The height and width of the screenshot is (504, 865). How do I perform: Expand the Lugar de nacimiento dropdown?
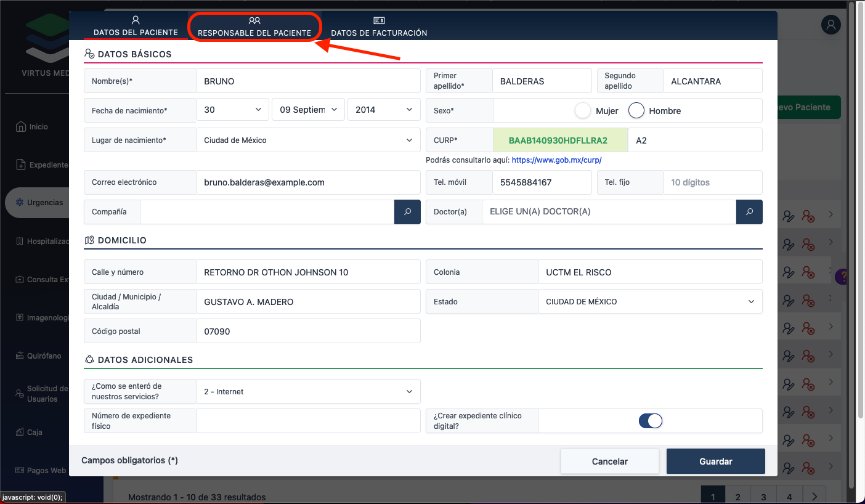coord(308,140)
